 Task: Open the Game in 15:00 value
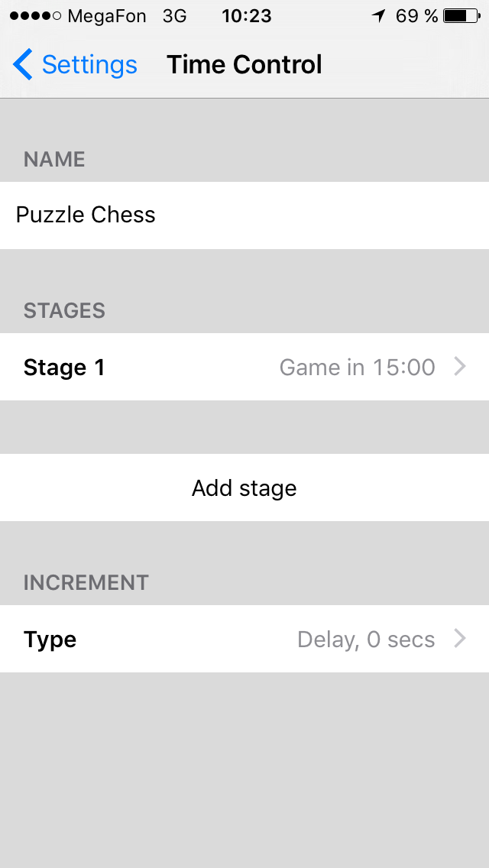click(x=357, y=368)
